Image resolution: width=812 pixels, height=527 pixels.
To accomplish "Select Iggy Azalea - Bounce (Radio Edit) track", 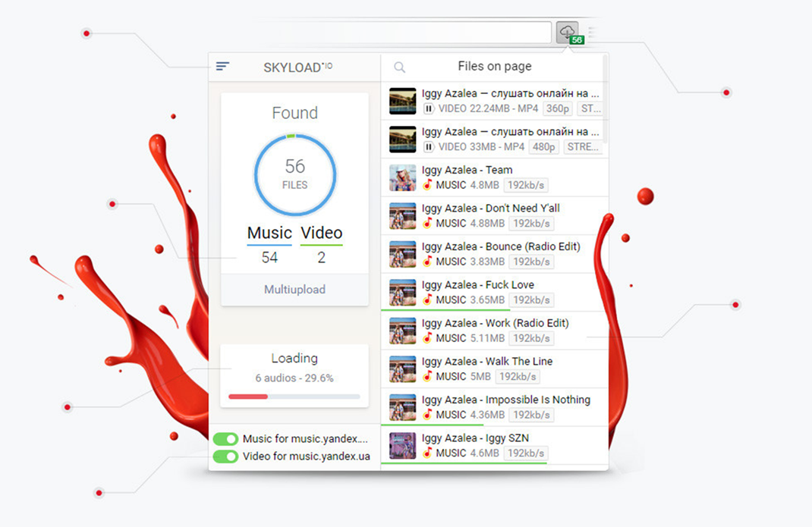I will [501, 246].
